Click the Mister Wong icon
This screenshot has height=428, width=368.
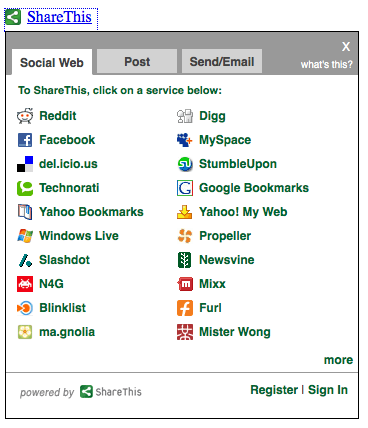[x=185, y=332]
